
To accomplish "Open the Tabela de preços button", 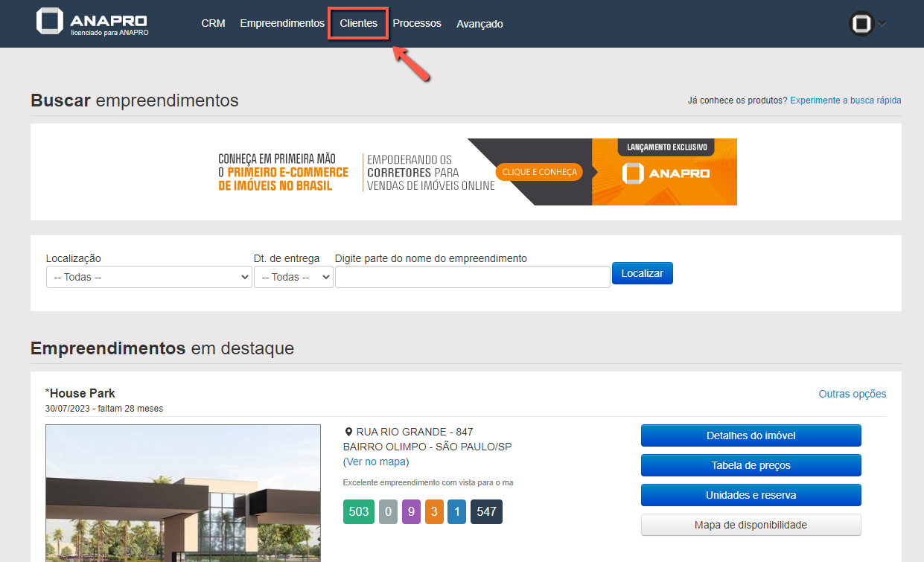I will pyautogui.click(x=751, y=465).
